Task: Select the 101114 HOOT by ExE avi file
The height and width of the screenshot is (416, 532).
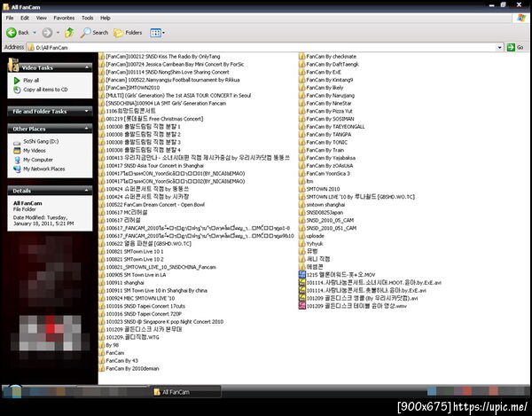Action: 370,283
